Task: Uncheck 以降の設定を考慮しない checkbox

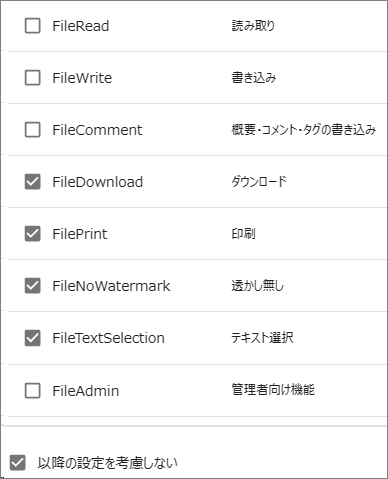Action: tap(18, 463)
